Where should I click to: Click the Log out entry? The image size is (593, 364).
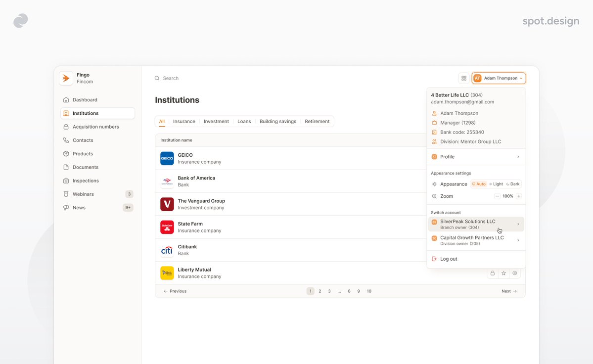476,259
